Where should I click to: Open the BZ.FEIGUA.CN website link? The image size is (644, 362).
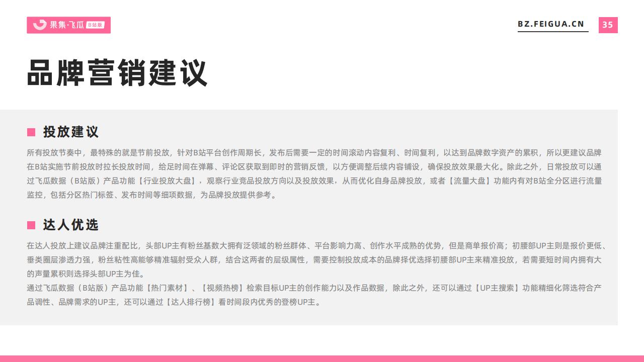[x=552, y=24]
